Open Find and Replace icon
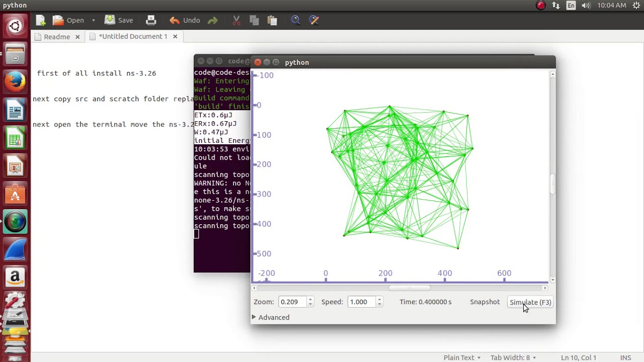This screenshot has width=644, height=362. pos(314,20)
